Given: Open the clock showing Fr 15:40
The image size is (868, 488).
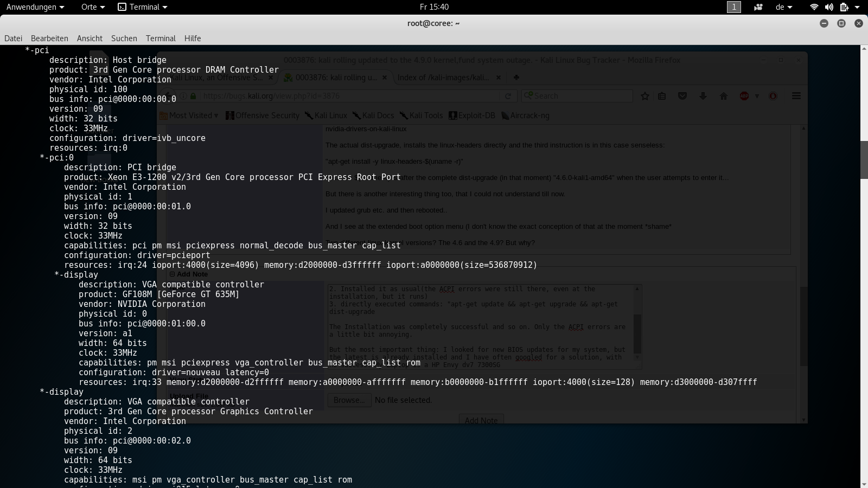Looking at the screenshot, I should 434,7.
